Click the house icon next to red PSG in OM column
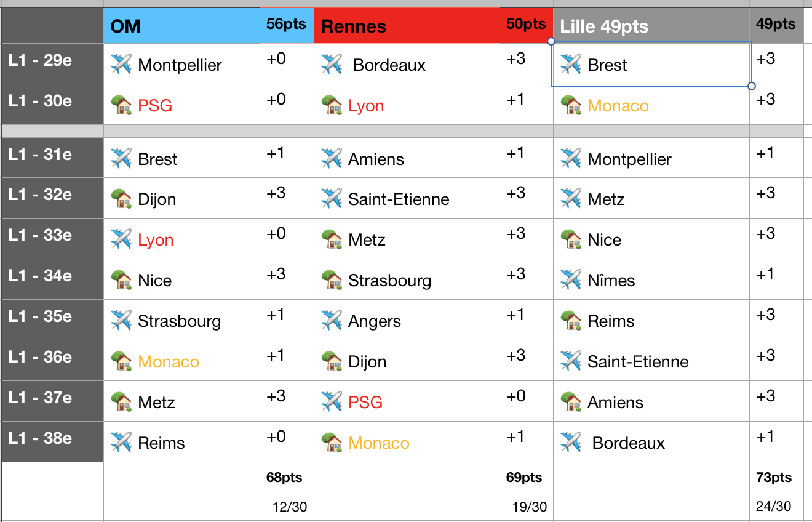812x522 pixels. tap(121, 105)
